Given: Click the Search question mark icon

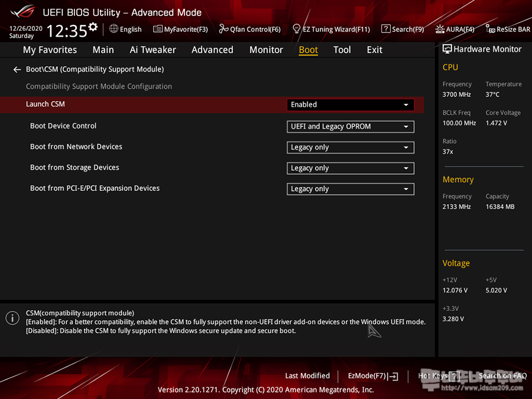Looking at the screenshot, I should coord(385,29).
